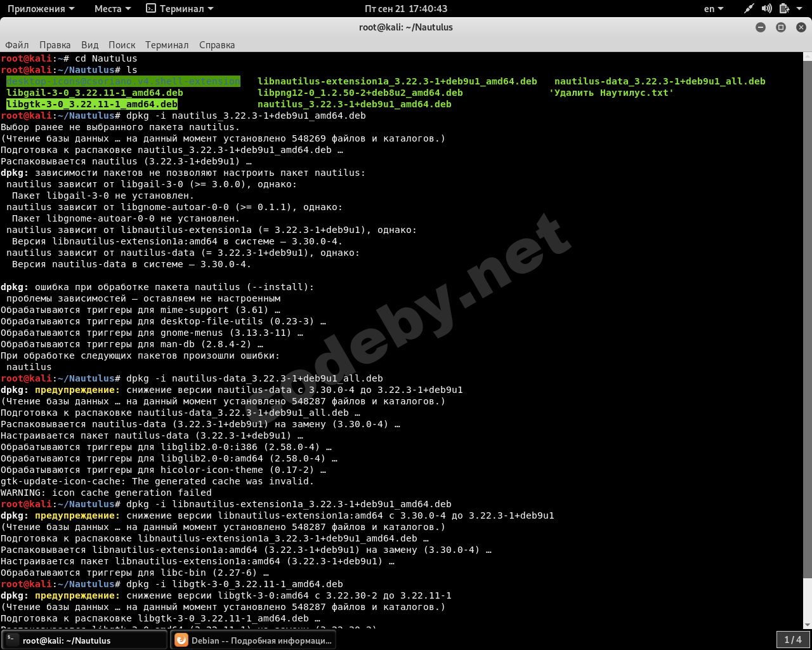Viewport: 812px width, 650px height.
Task: Open the en keyboard layout selector
Action: 714,9
